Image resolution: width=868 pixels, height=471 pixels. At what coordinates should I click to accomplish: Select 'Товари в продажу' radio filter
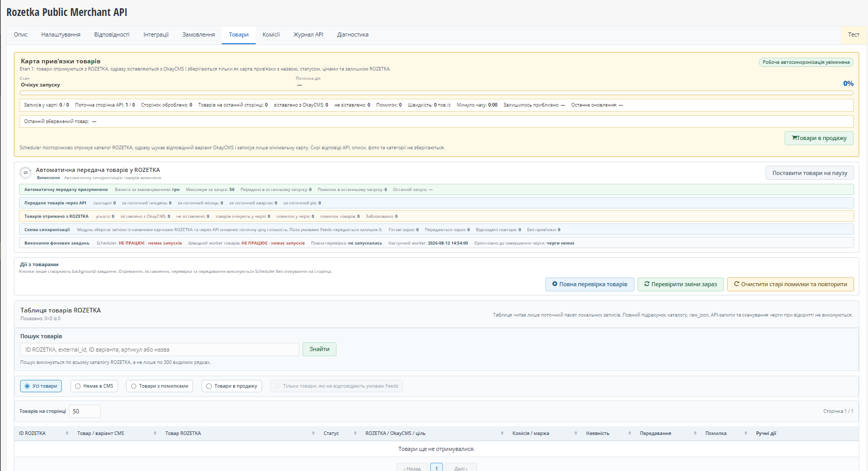232,386
